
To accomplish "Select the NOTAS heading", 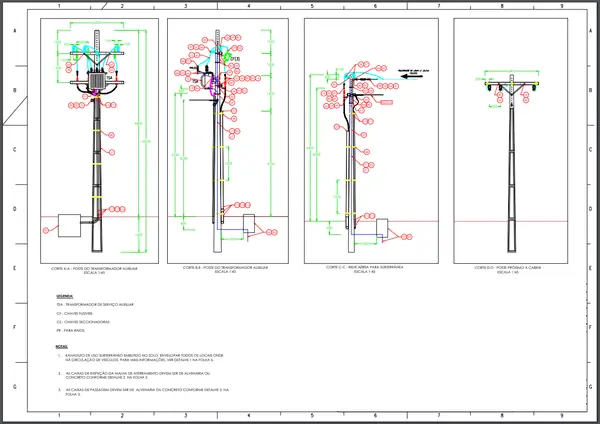I will tap(62, 347).
